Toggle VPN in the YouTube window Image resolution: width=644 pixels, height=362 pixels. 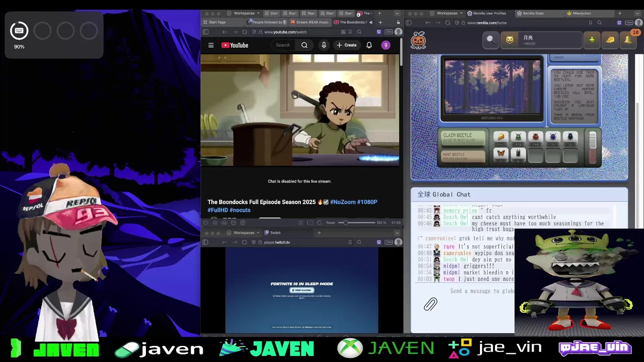click(388, 32)
